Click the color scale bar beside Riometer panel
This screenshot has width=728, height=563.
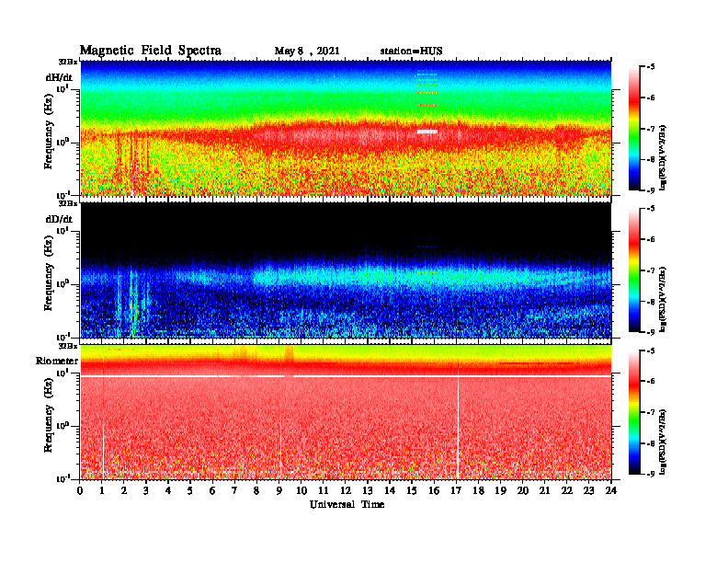point(634,412)
